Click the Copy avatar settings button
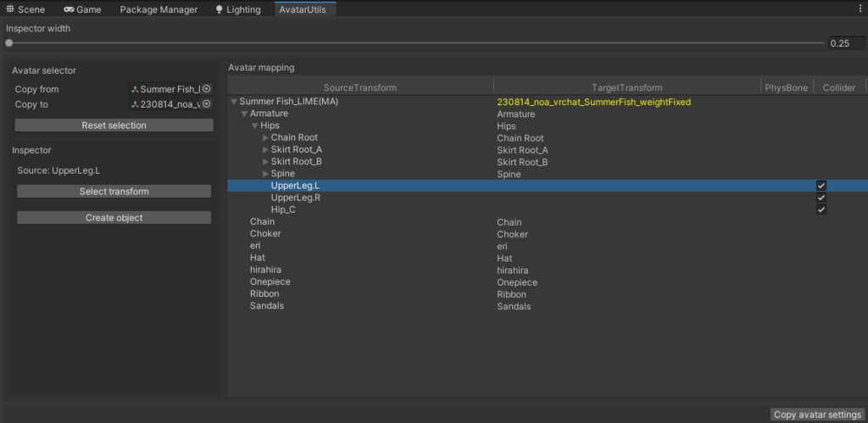The image size is (868, 423). pos(817,415)
